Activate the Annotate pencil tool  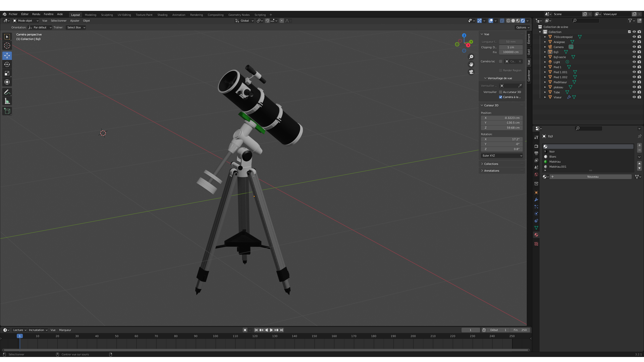(x=7, y=92)
